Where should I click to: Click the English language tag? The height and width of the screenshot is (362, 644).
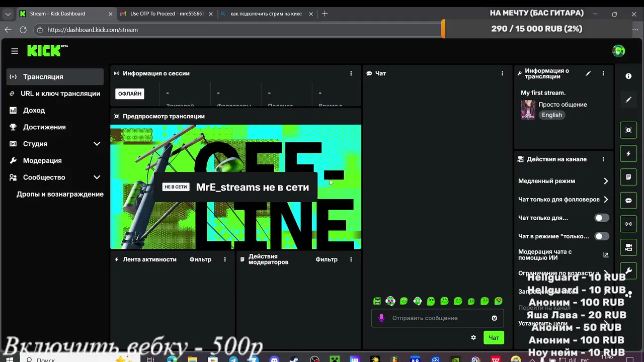(x=551, y=115)
